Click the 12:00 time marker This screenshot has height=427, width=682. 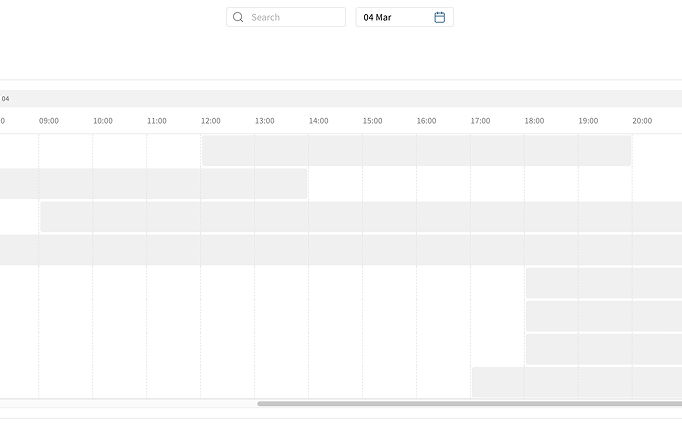point(211,121)
